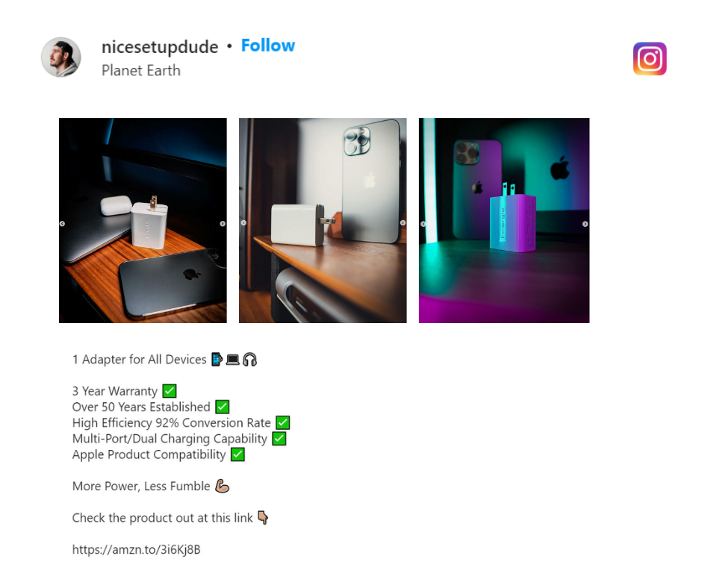Click checkmark beside Over 50 Years Established
The width and height of the screenshot is (702, 588).
click(x=222, y=407)
